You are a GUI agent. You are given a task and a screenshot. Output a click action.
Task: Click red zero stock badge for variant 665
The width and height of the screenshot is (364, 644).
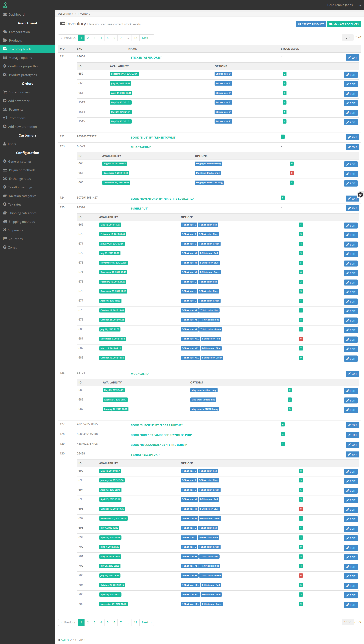(x=291, y=173)
